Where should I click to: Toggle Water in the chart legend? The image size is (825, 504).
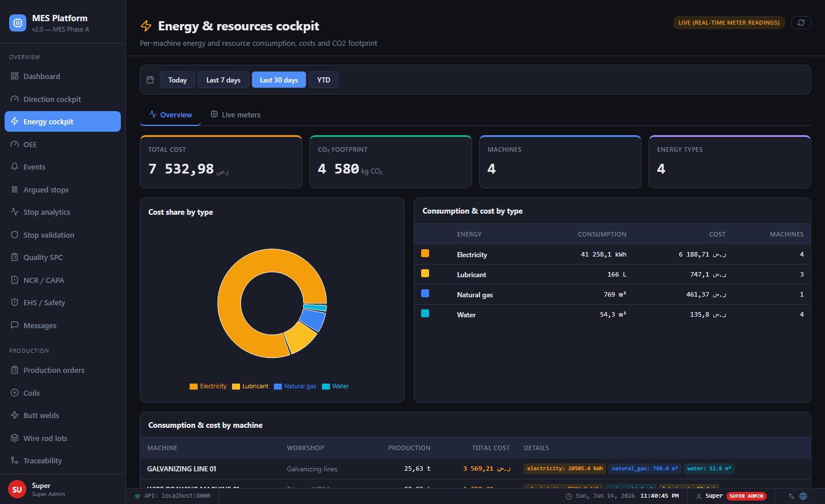[x=335, y=386]
